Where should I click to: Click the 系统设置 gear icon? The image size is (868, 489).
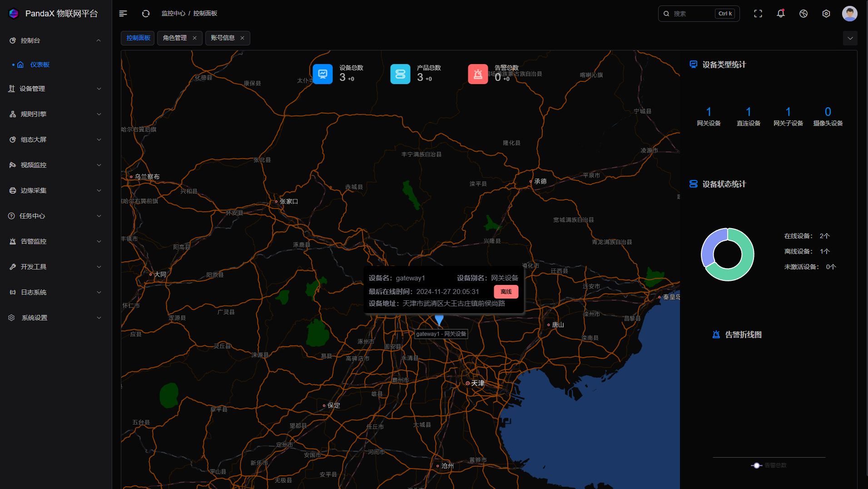[x=11, y=318]
